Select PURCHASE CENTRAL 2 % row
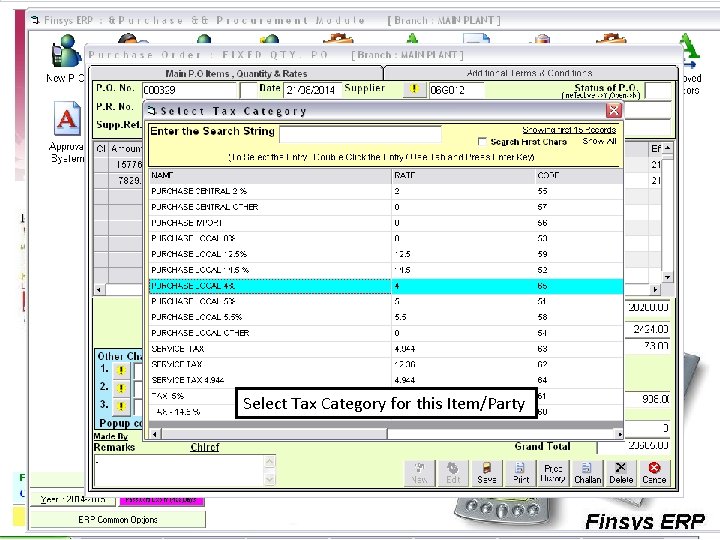720x540 pixels. tap(386, 191)
